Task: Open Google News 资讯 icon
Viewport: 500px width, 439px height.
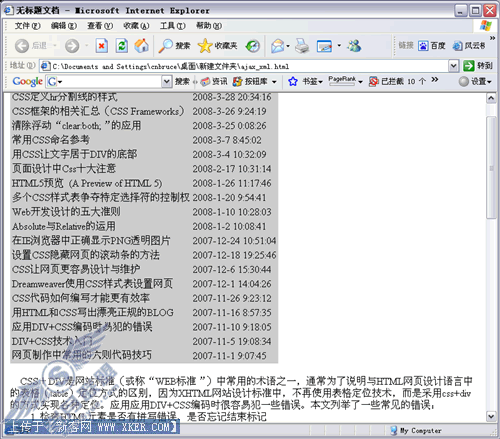Action: 205,81
